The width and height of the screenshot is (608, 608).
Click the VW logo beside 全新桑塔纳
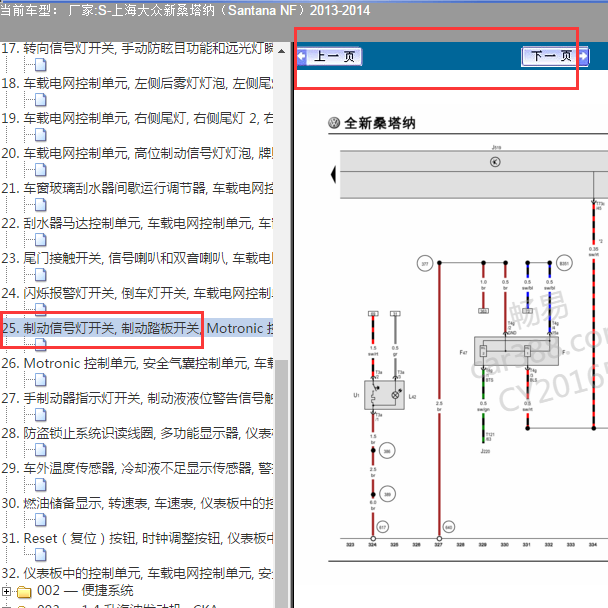tap(334, 123)
